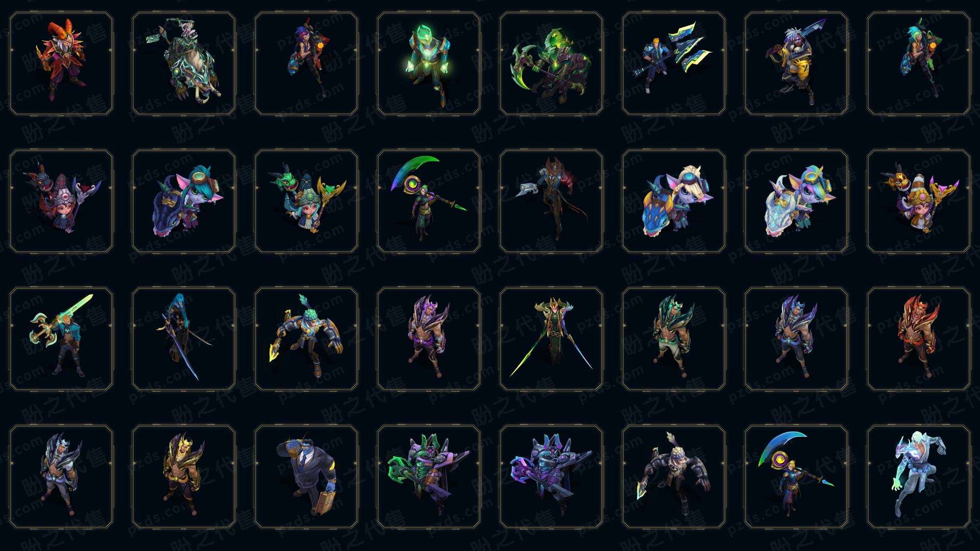Pick the white crystal beast yordle skin
The image size is (980, 551).
tap(796, 201)
